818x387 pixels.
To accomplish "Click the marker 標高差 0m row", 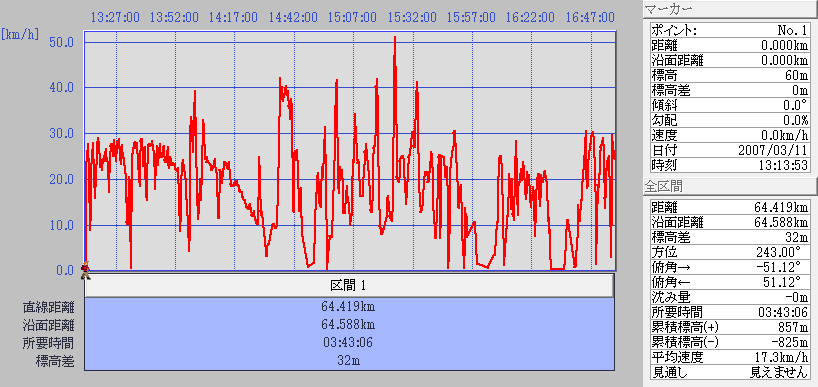I will 730,91.
